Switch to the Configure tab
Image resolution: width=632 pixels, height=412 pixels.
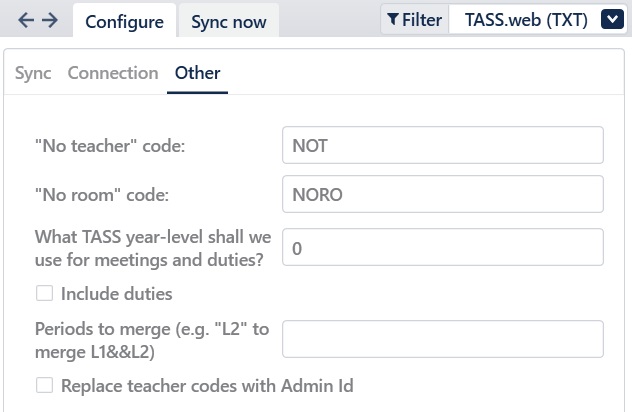[124, 21]
